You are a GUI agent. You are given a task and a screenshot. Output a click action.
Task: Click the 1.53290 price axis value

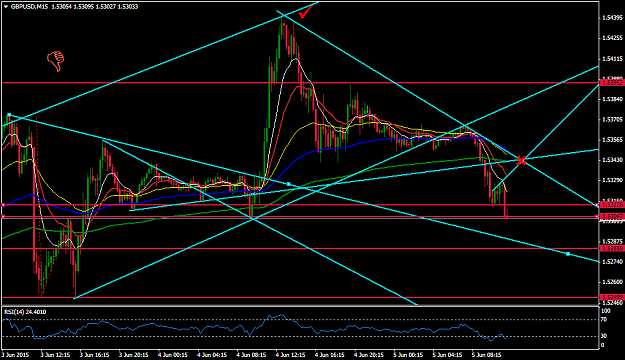612,180
